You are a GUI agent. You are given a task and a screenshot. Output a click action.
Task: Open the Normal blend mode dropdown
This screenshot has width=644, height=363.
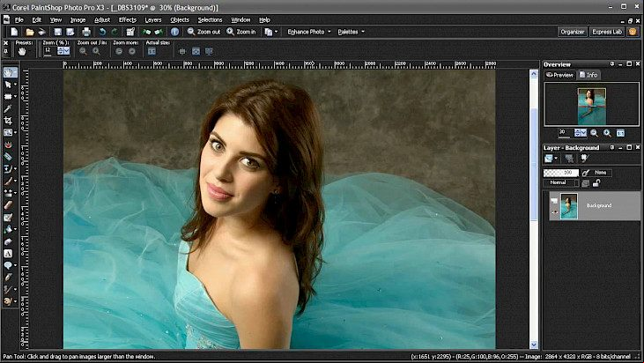point(560,182)
